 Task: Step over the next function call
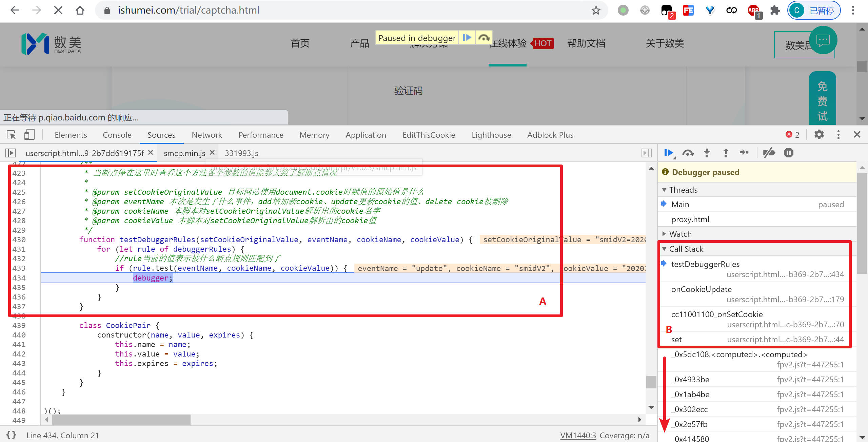(x=688, y=153)
